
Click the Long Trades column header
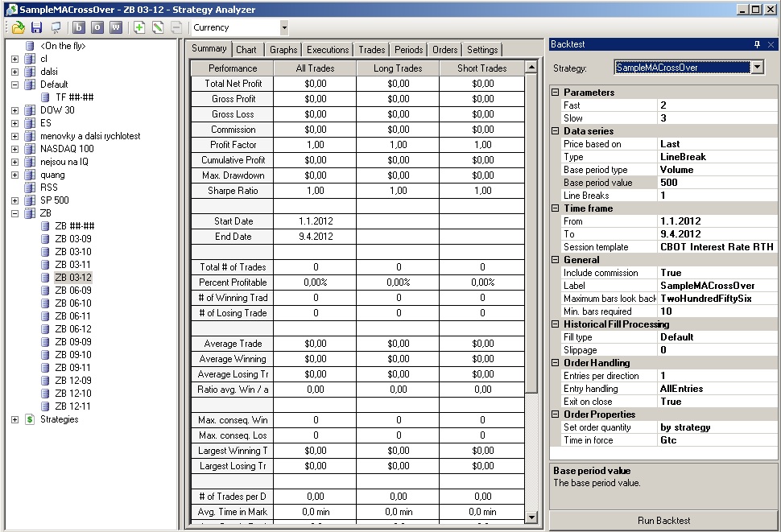[398, 68]
